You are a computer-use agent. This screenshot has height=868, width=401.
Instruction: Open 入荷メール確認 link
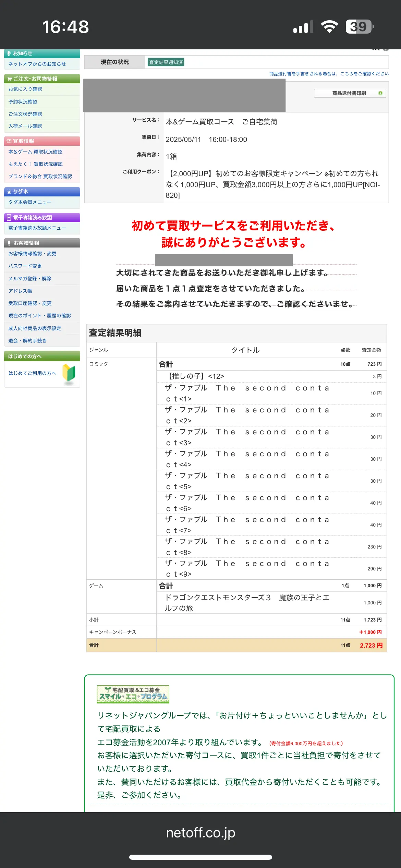pos(25,126)
